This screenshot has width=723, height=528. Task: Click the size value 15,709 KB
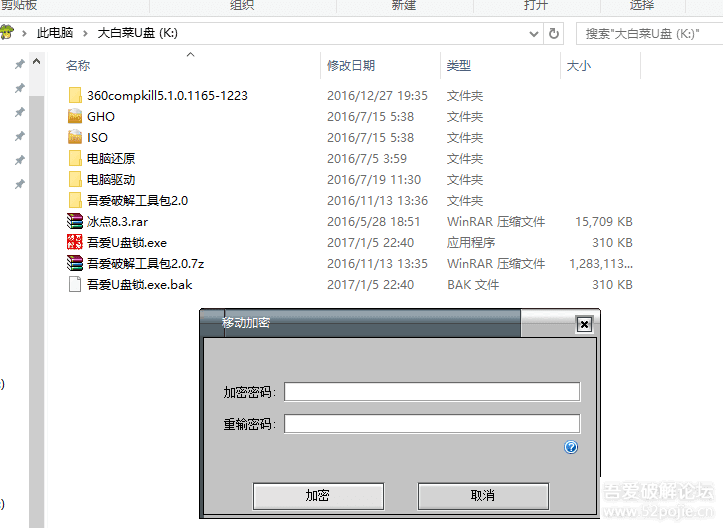tap(604, 222)
